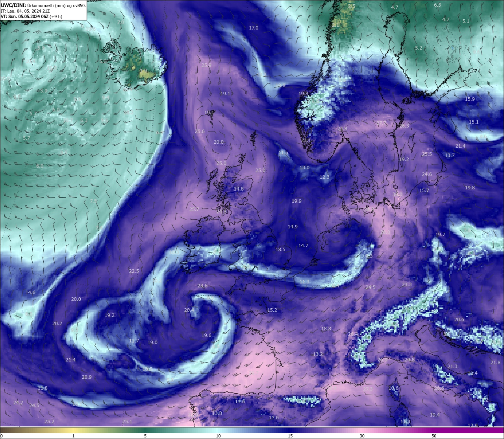Click the 10.6 value near Corsica

tap(393, 388)
